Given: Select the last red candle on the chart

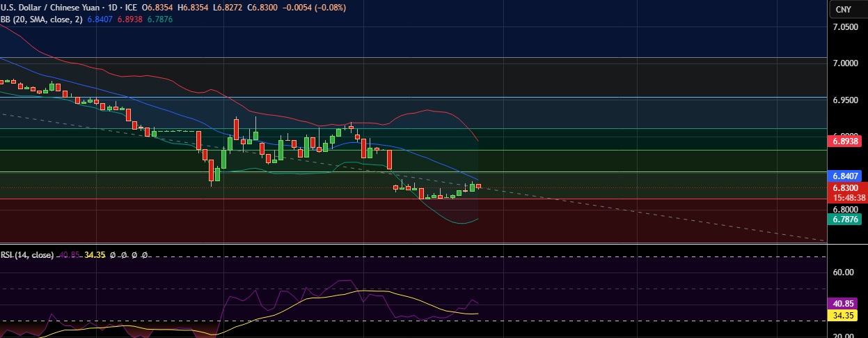Looking at the screenshot, I should pos(478,186).
